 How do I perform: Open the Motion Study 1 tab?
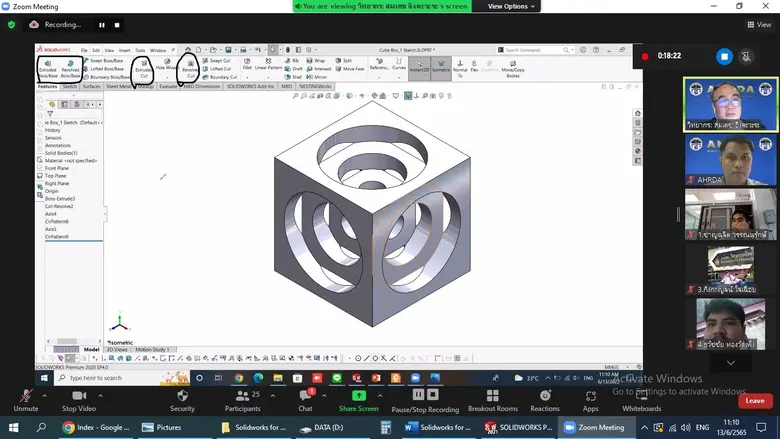point(155,350)
